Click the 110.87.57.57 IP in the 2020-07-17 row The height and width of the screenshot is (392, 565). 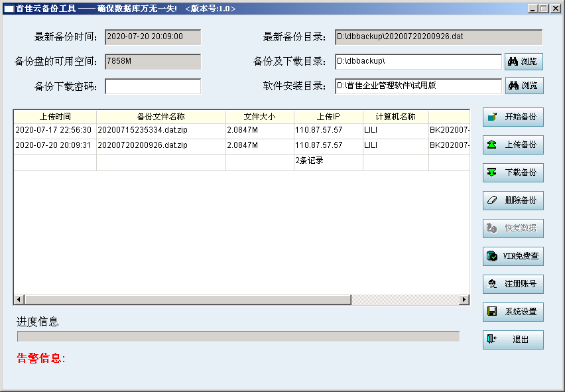pyautogui.click(x=328, y=131)
